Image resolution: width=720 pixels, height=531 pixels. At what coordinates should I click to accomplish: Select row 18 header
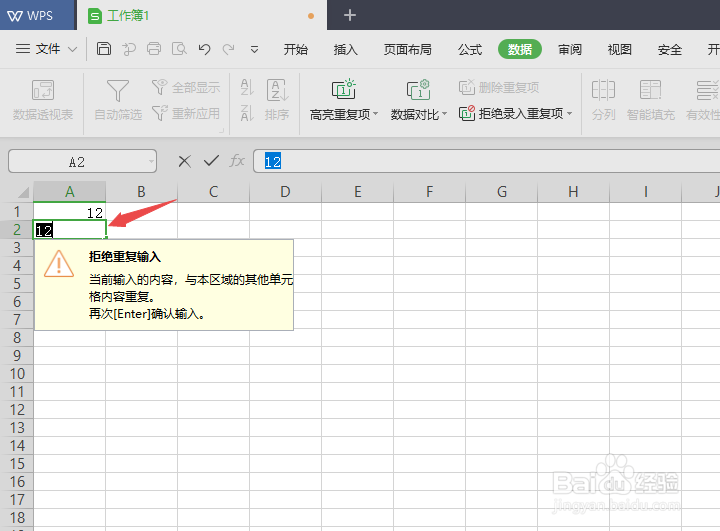pos(17,518)
